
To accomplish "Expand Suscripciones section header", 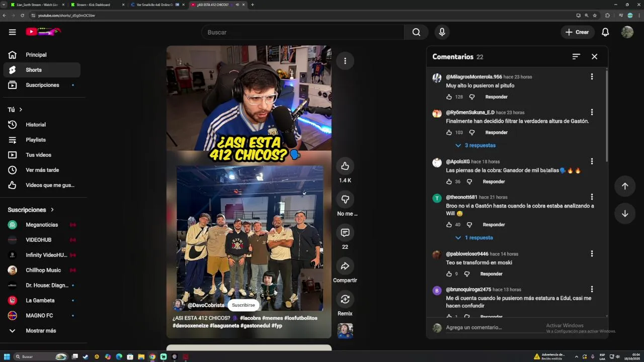I will (31, 210).
